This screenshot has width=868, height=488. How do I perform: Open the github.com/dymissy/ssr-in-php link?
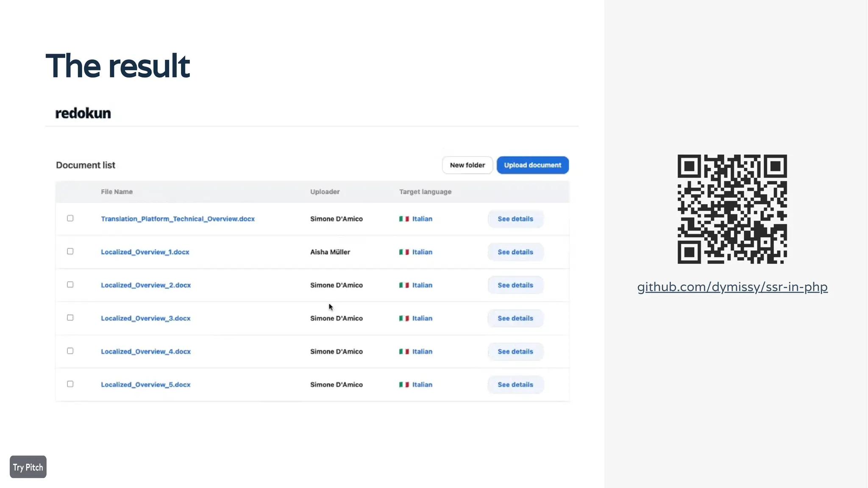tap(732, 287)
